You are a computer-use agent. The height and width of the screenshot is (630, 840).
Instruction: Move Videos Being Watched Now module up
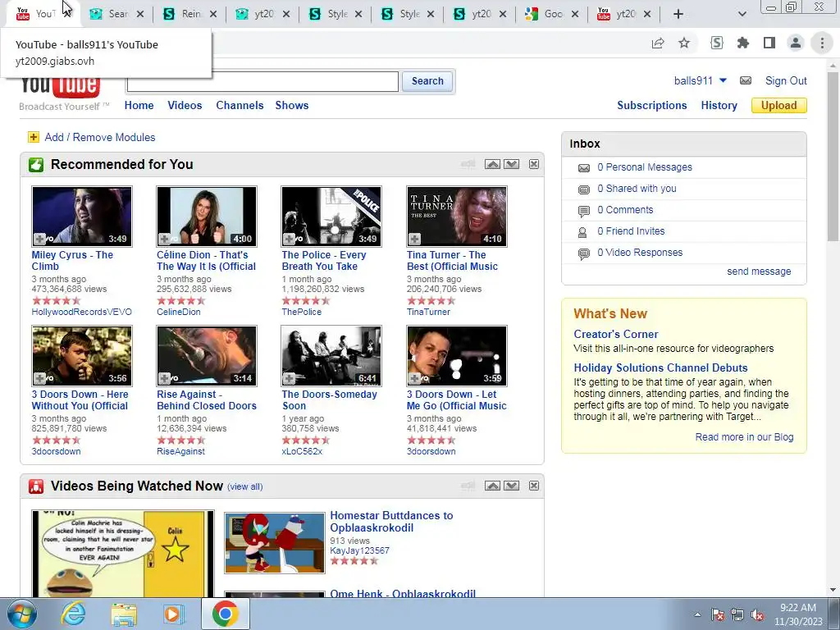492,486
